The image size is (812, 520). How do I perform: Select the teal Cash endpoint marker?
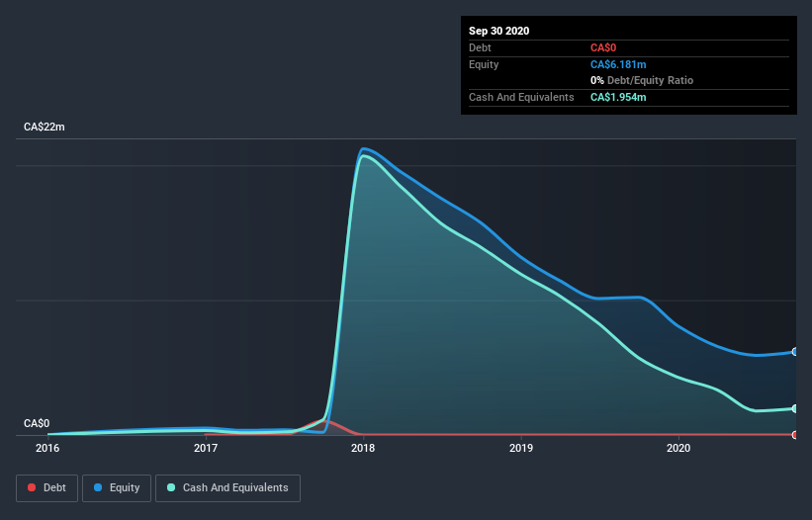(x=795, y=408)
